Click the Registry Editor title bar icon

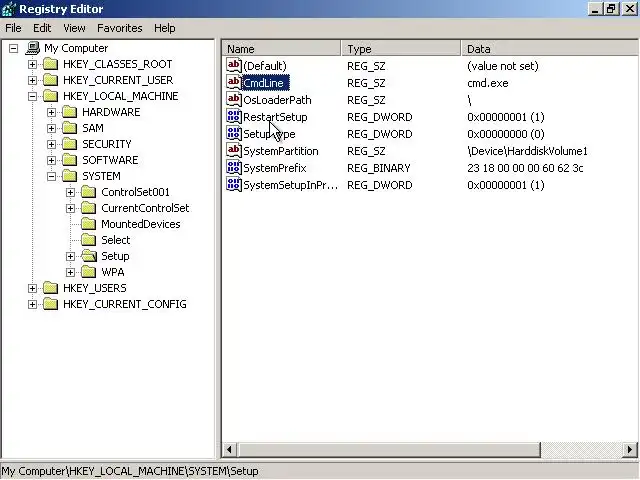9,9
